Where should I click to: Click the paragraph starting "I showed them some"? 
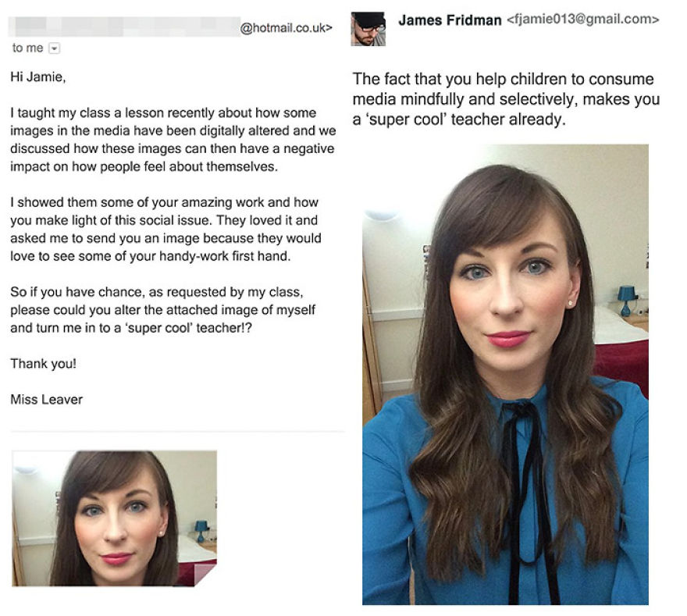(166, 229)
